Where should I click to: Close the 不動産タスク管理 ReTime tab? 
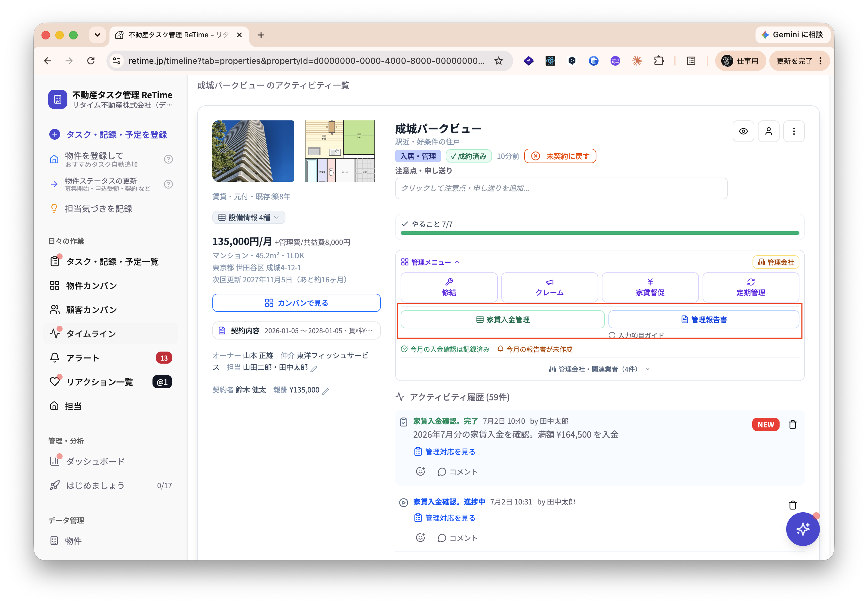click(239, 35)
